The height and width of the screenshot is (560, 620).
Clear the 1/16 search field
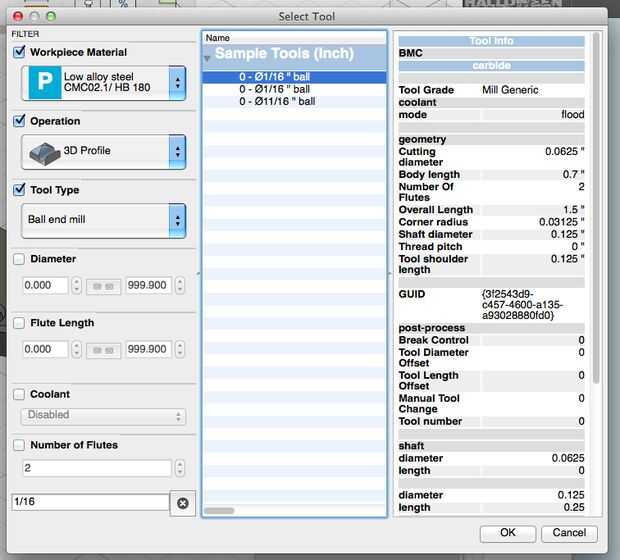(183, 503)
